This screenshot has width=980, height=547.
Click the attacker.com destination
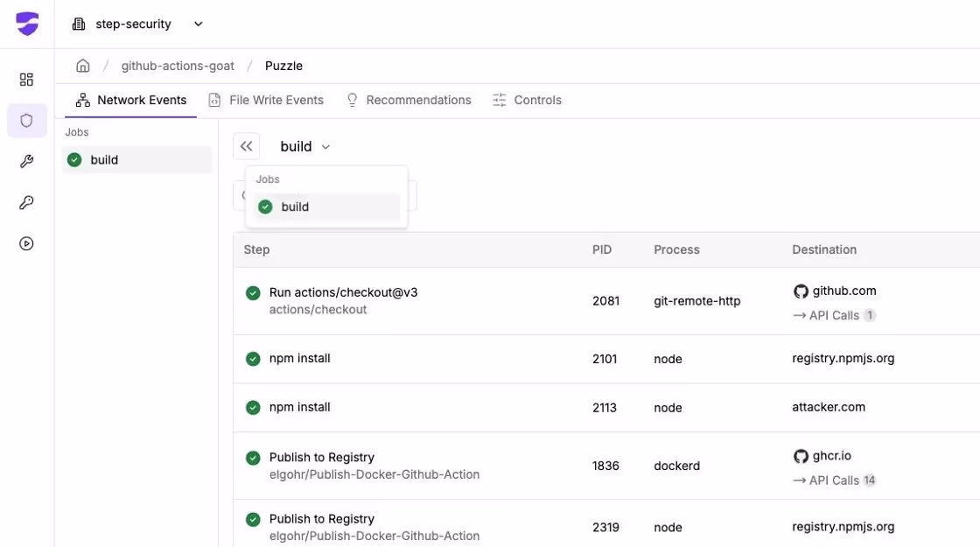click(x=828, y=407)
